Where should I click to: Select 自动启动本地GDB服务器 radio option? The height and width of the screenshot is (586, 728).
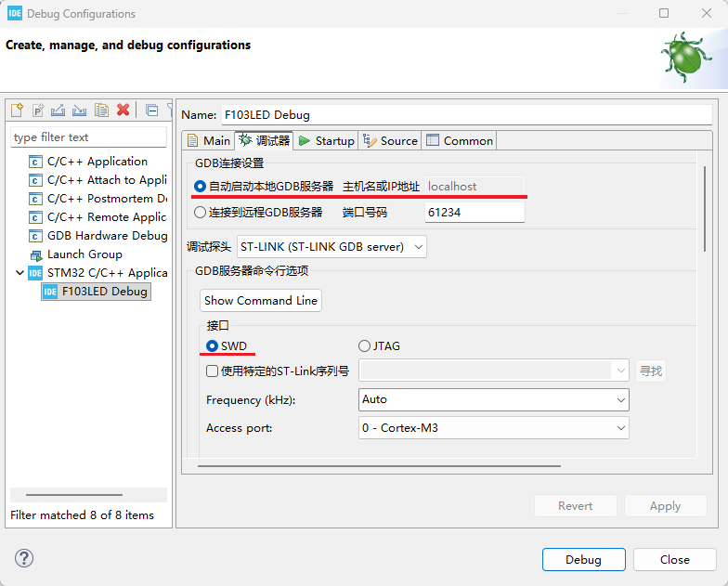(264, 187)
